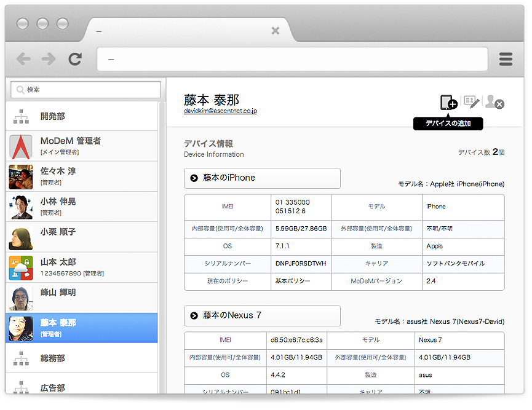Screen dimensions: 532x410
Task: Click the delete user icon
Action: pos(494,102)
